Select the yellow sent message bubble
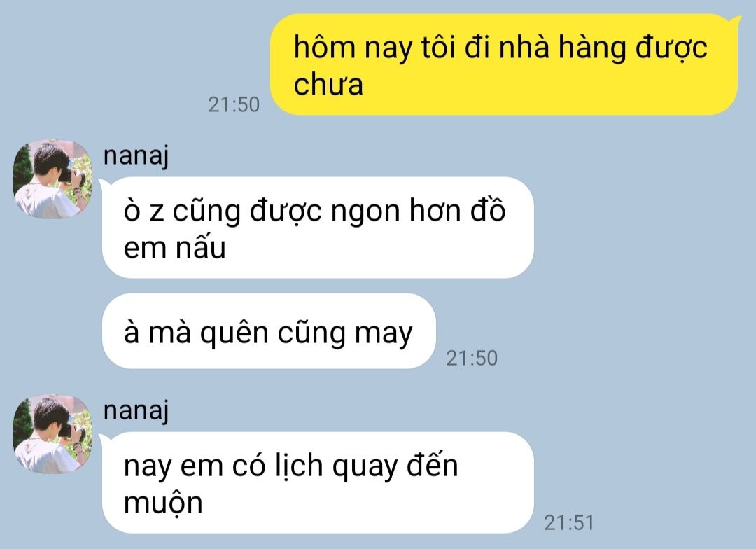This screenshot has height=549, width=756. [x=504, y=64]
